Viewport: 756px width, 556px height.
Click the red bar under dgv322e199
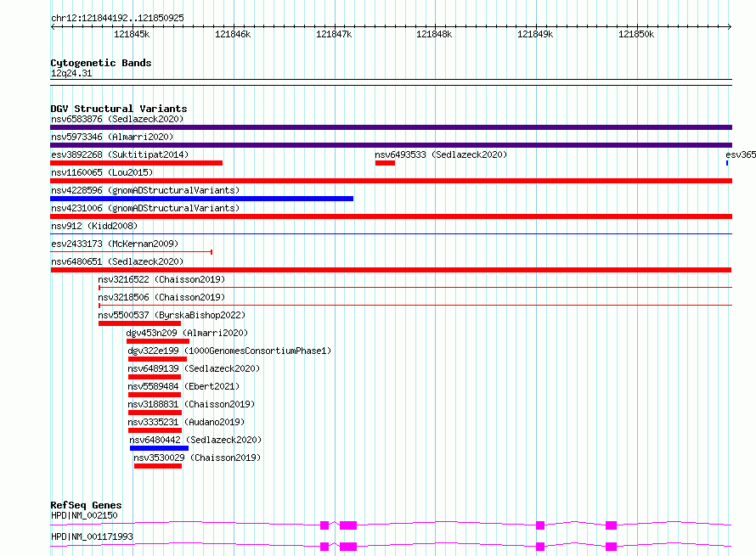tap(158, 359)
